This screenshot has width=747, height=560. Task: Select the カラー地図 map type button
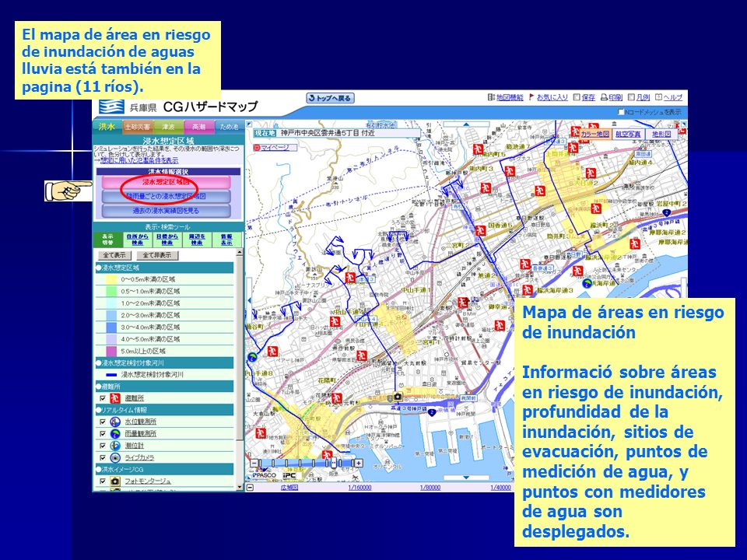[595, 135]
